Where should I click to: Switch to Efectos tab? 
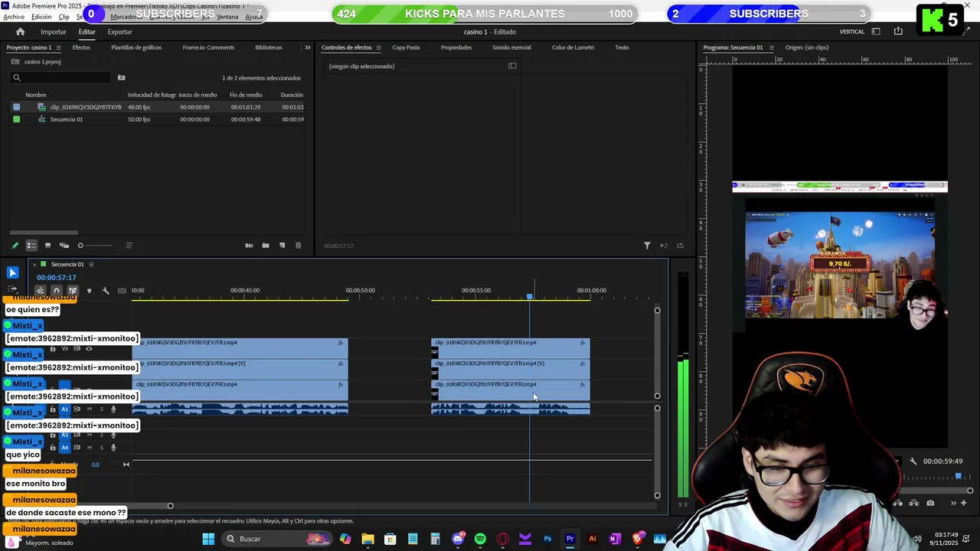(81, 47)
